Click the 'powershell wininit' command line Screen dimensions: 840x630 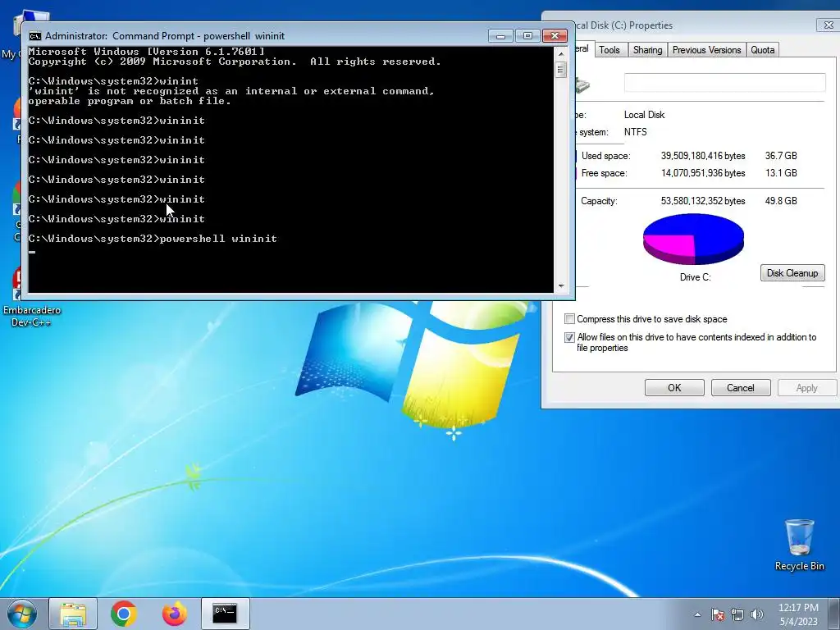(153, 239)
